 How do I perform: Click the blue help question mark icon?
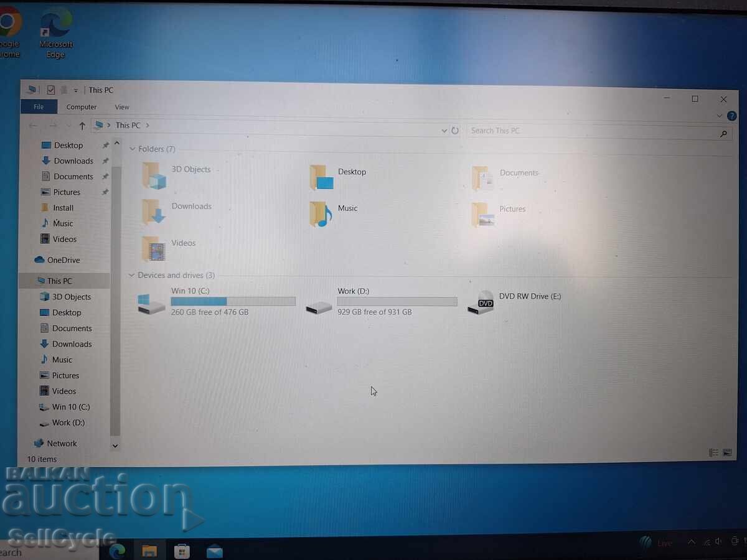[x=732, y=116]
